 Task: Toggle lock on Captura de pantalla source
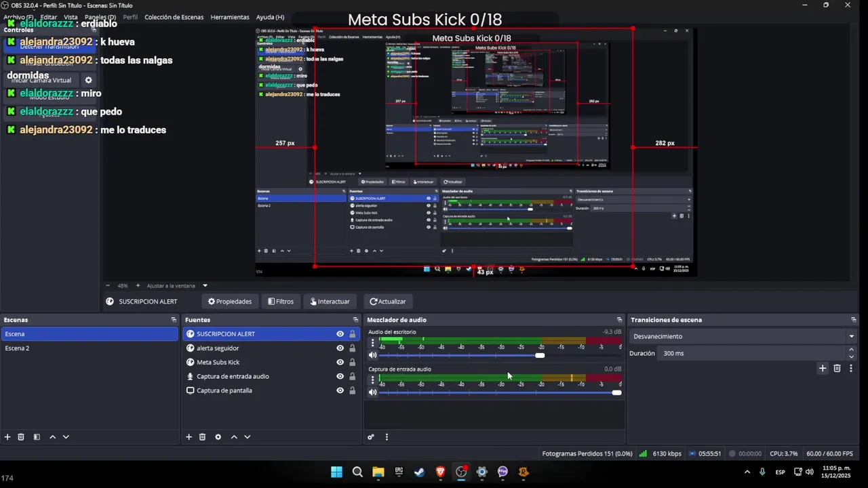[x=352, y=390]
